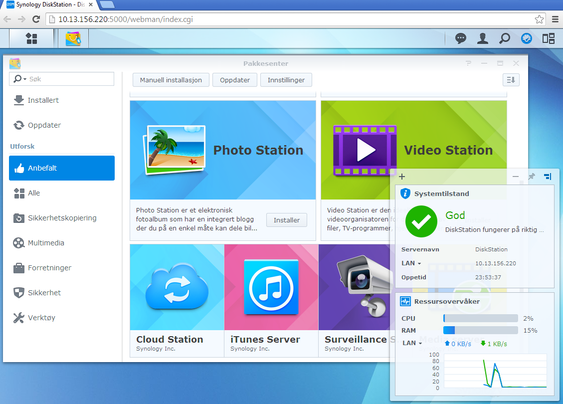This screenshot has height=404, width=563.
Task: Click the Video Station title text
Action: tap(448, 150)
